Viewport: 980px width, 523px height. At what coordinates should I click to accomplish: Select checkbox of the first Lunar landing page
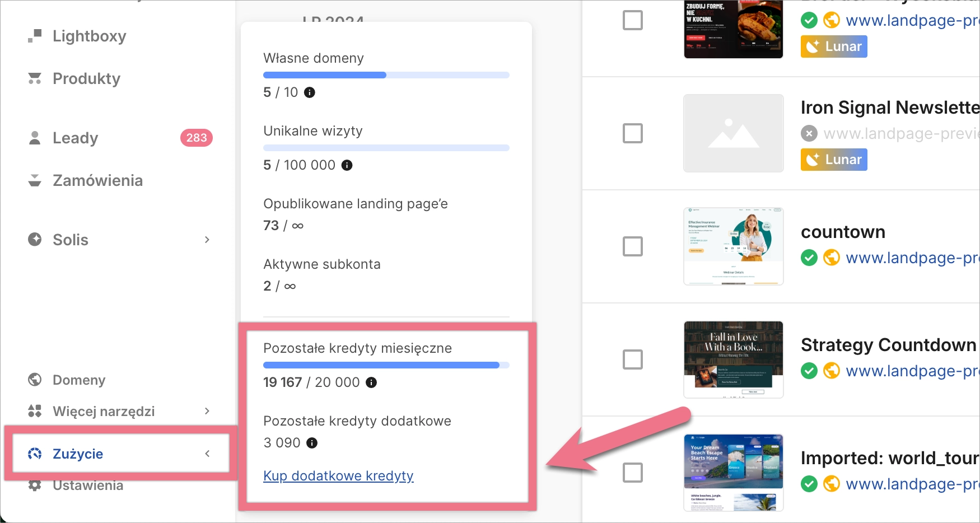pyautogui.click(x=633, y=20)
